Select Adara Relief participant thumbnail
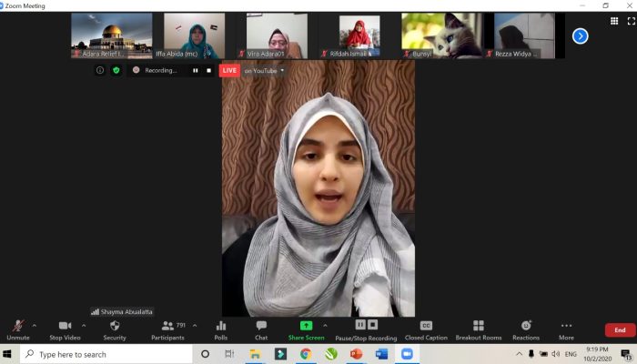Image resolution: width=637 pixels, height=364 pixels. click(x=112, y=35)
